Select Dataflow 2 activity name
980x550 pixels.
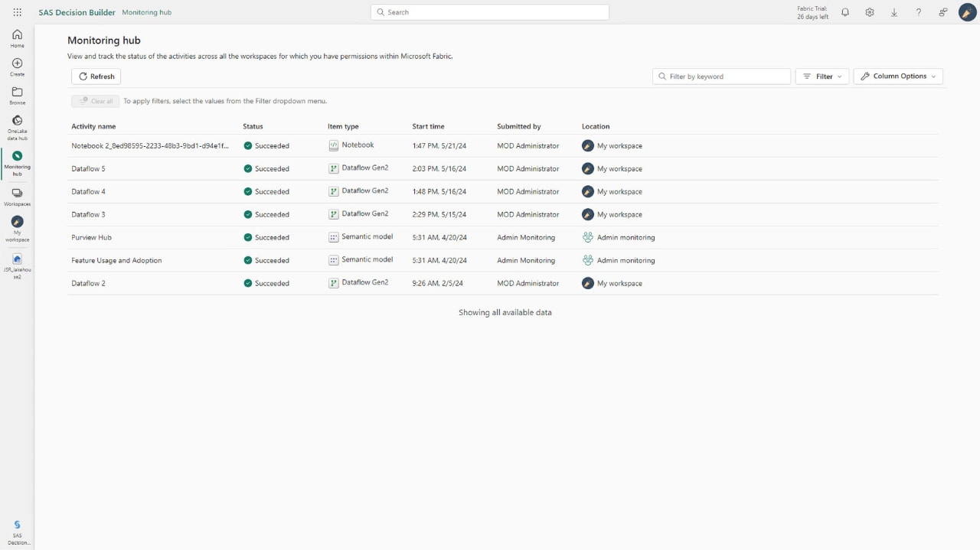tap(89, 283)
